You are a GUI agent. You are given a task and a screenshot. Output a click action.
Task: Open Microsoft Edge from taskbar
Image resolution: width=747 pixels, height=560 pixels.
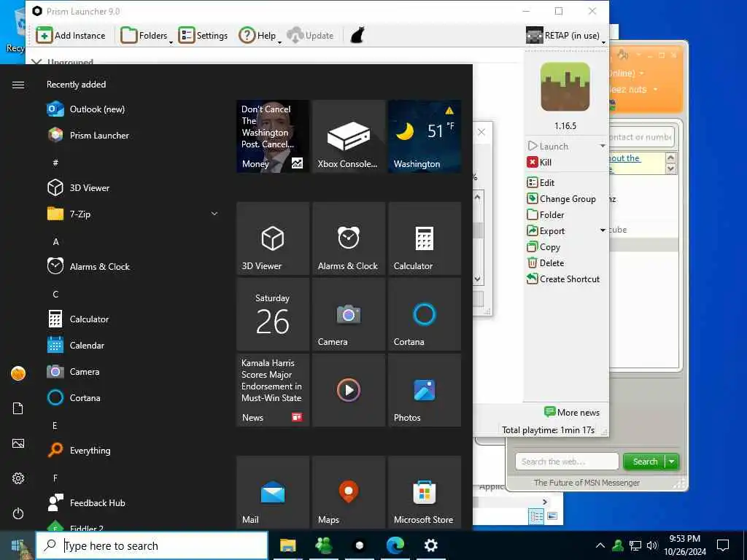pos(395,545)
